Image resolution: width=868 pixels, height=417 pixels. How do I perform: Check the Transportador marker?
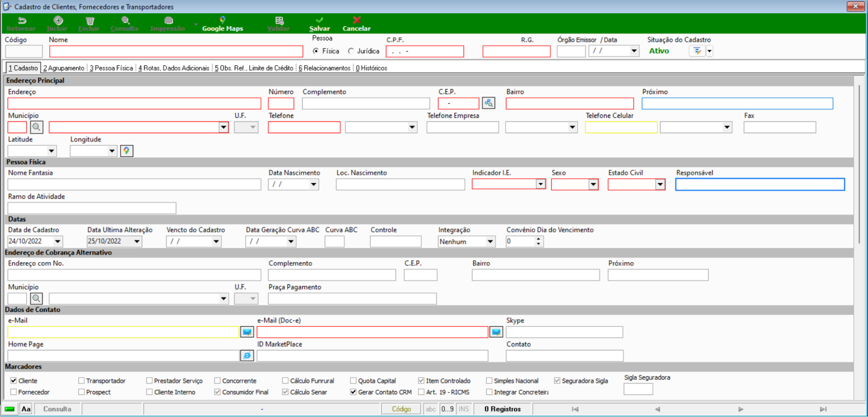(x=82, y=381)
